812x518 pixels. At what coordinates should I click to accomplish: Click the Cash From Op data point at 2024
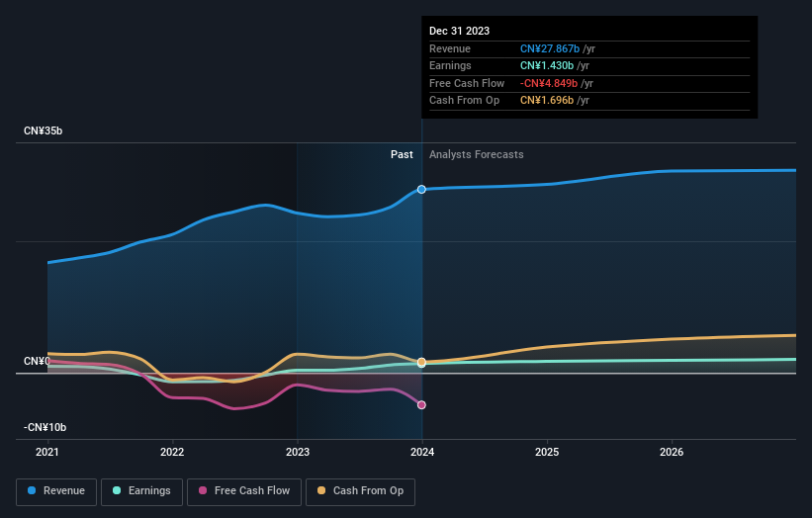click(421, 362)
